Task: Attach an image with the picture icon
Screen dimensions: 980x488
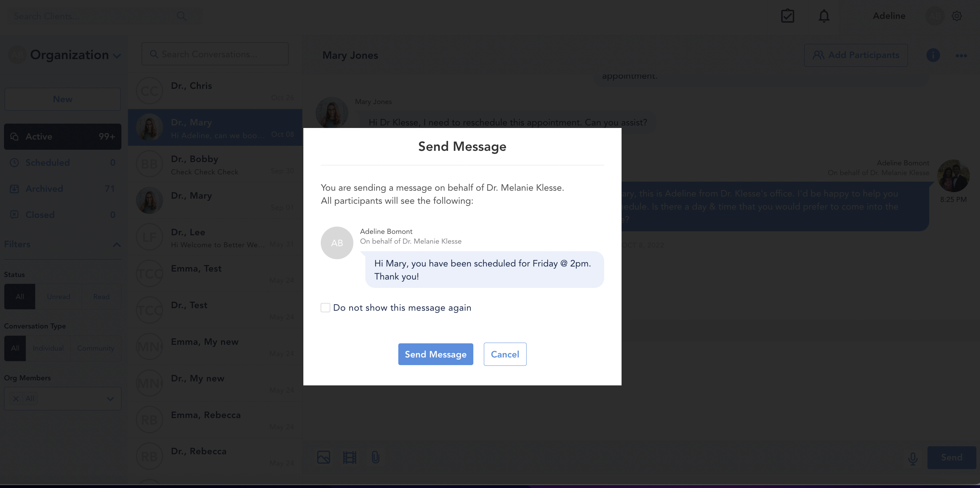Action: pos(323,457)
